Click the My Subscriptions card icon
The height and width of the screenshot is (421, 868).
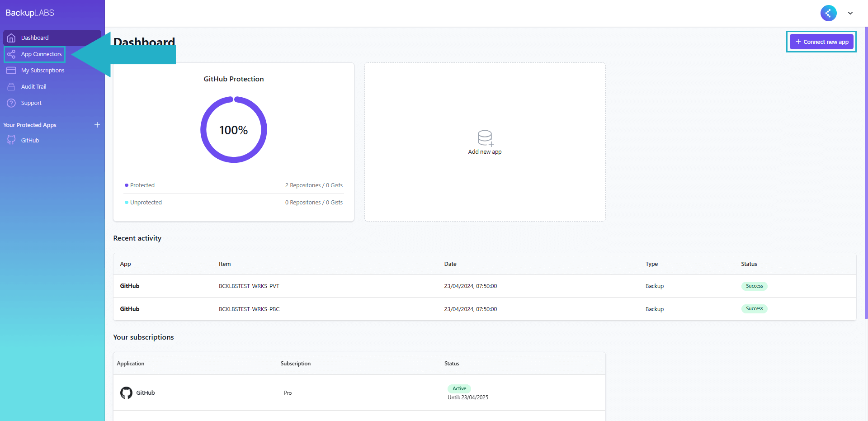(11, 71)
